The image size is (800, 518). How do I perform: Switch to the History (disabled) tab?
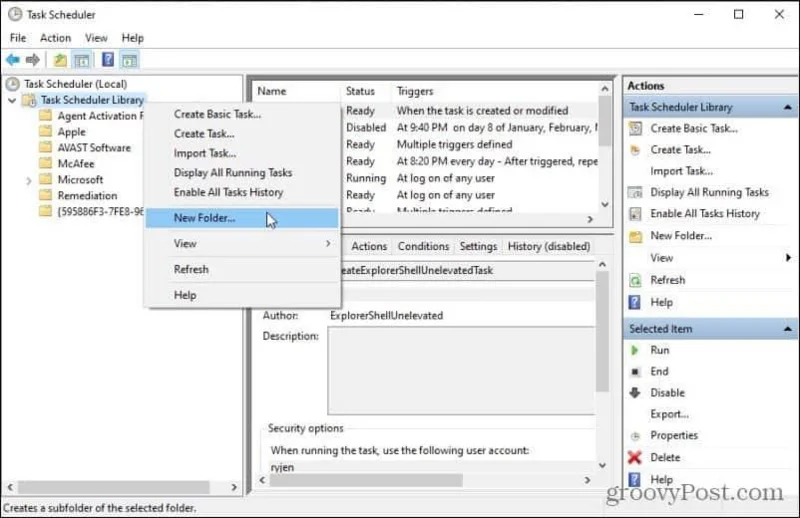click(549, 246)
